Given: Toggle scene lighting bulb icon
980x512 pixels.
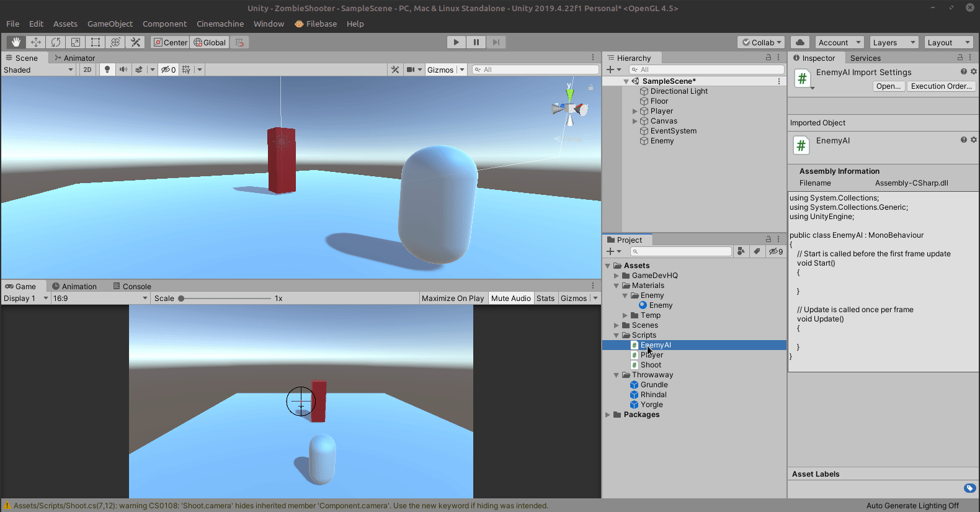Looking at the screenshot, I should tap(107, 70).
